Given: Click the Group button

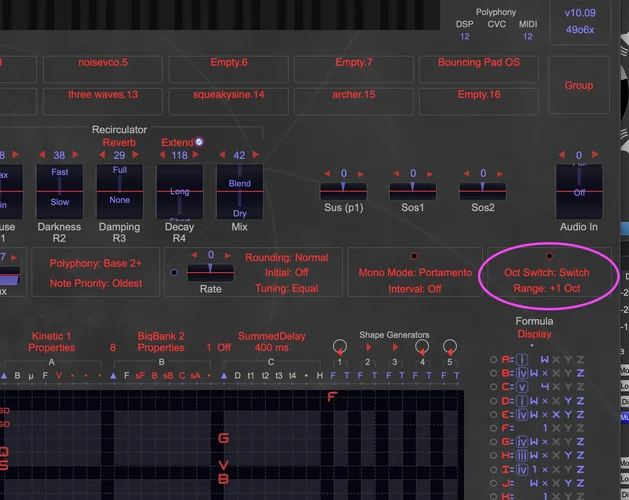Looking at the screenshot, I should pyautogui.click(x=579, y=85).
